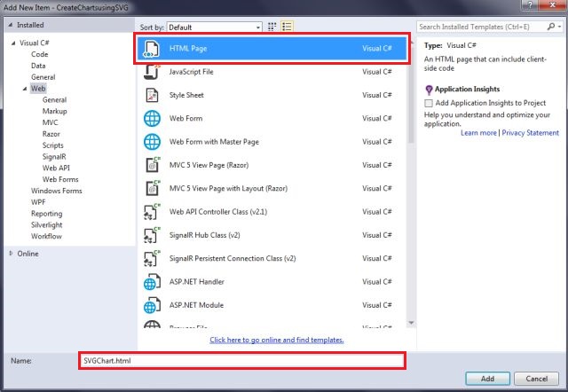The height and width of the screenshot is (392, 568).
Task: Select the SignalR category
Action: pos(54,157)
